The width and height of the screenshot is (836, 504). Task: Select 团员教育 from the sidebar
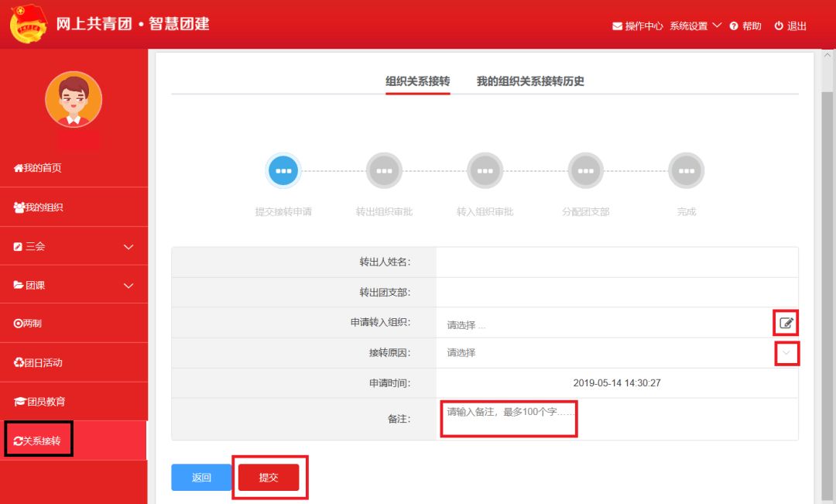coord(45,400)
